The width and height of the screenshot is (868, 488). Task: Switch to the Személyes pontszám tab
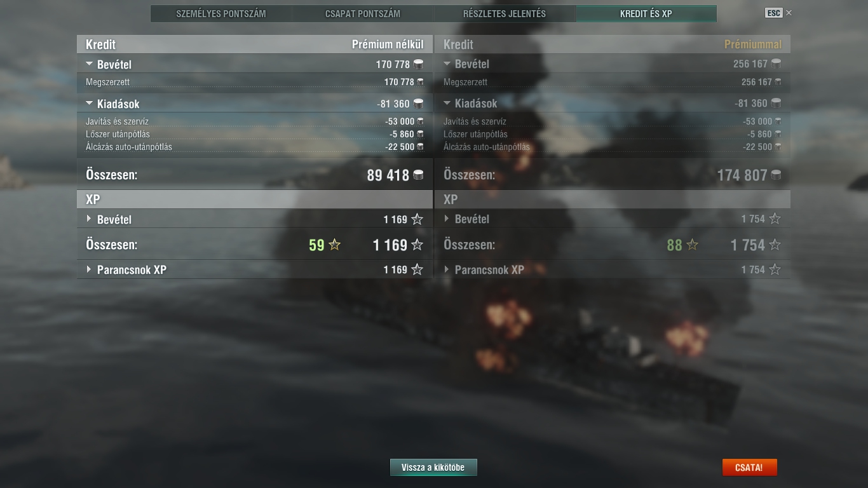tap(221, 13)
